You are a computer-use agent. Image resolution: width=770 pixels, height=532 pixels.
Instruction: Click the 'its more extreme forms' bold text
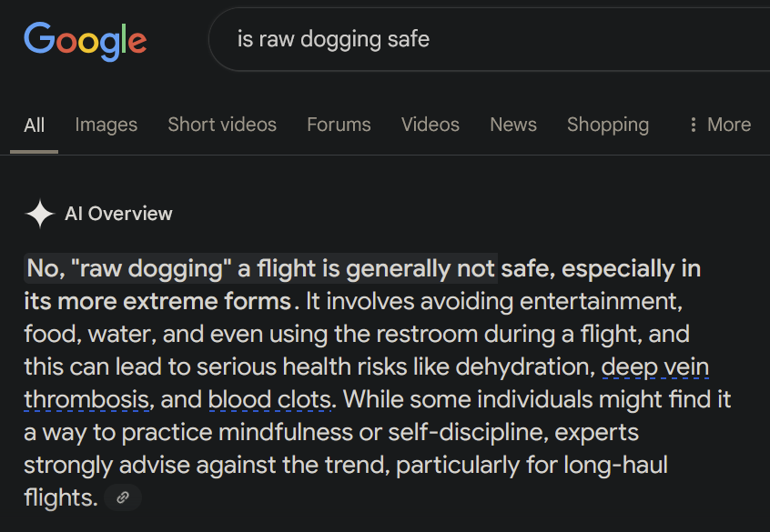point(158,301)
